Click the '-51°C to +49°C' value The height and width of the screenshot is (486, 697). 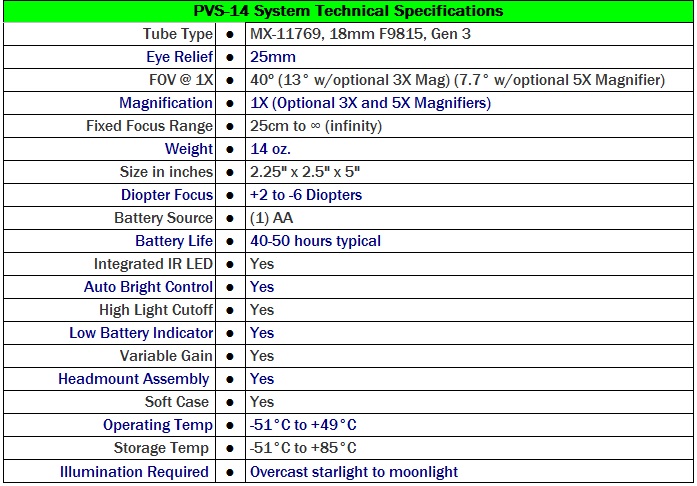click(303, 425)
